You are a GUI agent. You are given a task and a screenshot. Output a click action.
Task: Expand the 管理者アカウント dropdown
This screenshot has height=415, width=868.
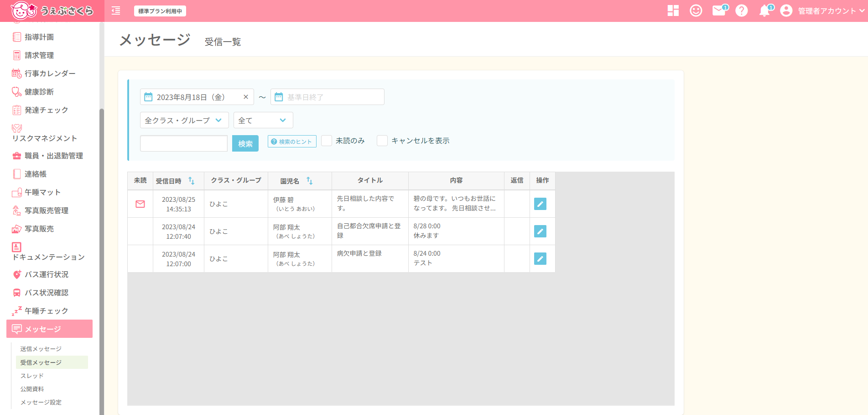[831, 11]
